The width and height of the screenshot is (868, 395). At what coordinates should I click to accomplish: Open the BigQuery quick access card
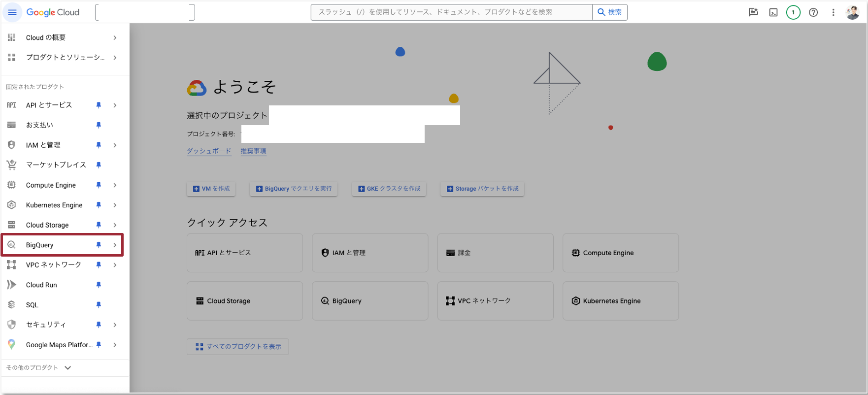pos(370,301)
